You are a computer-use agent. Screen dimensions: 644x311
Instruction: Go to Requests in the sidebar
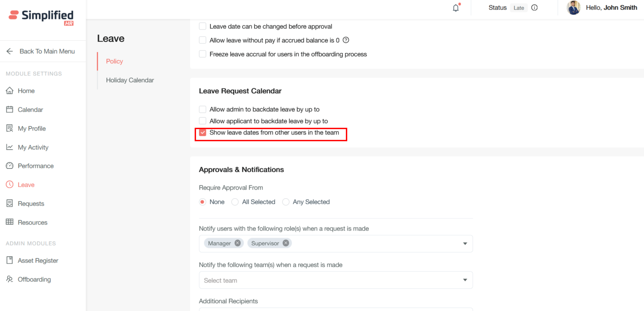coord(31,204)
